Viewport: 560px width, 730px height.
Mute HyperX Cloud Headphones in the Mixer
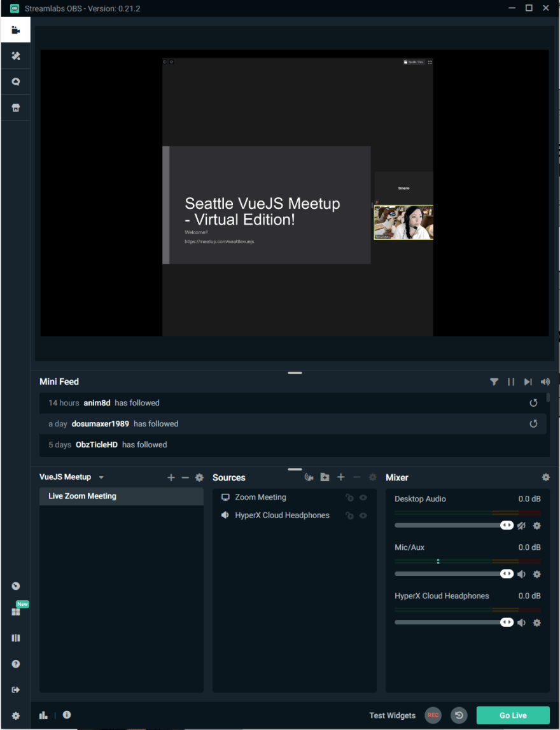pyautogui.click(x=521, y=622)
